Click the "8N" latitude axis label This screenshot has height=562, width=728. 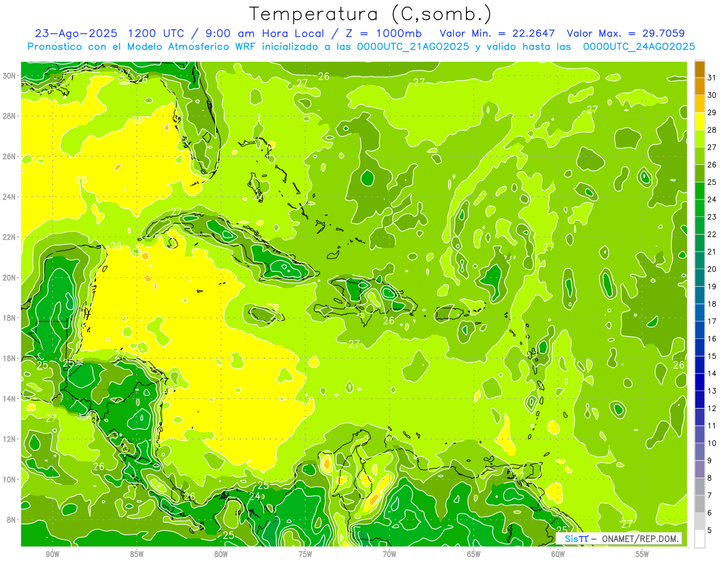pyautogui.click(x=11, y=520)
